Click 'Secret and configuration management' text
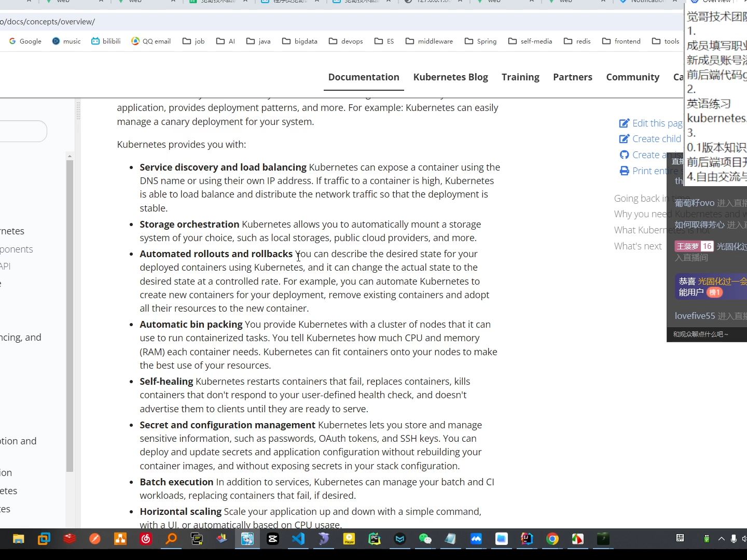 (227, 425)
